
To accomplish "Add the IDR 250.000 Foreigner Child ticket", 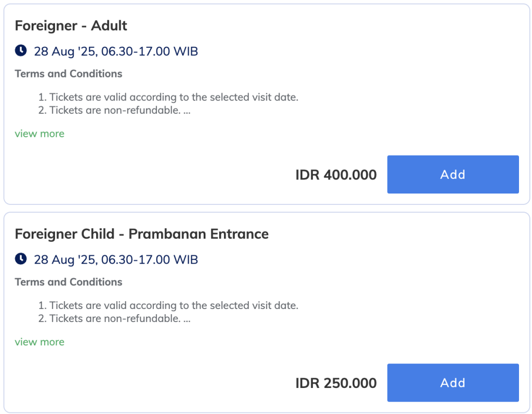I will point(453,382).
